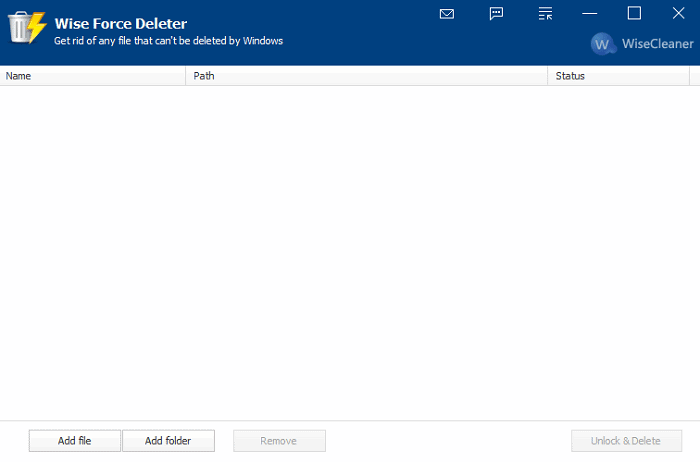
Task: Click the blank header right of Status
Action: tap(694, 76)
